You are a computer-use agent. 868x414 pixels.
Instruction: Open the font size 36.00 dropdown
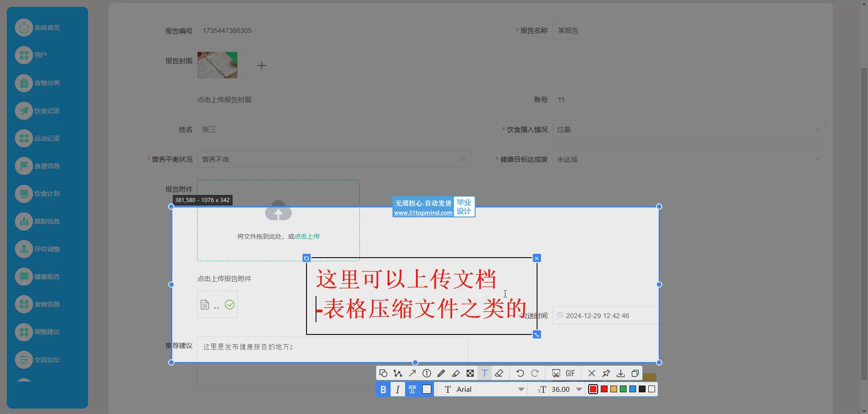pyautogui.click(x=579, y=390)
